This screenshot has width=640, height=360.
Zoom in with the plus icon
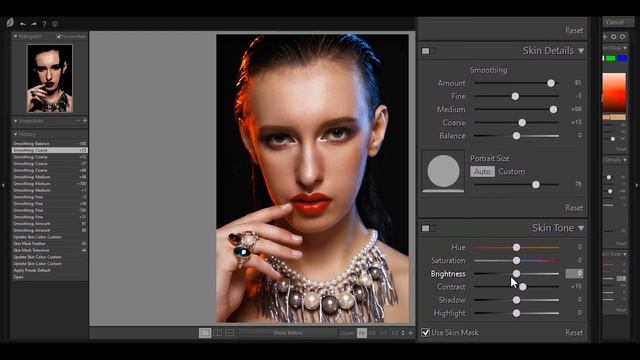411,333
